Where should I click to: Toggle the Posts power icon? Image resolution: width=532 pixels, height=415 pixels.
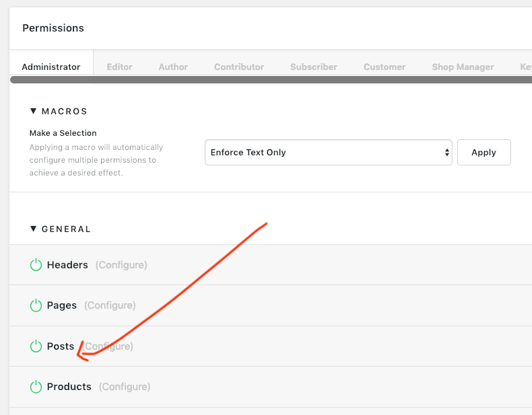(x=36, y=346)
